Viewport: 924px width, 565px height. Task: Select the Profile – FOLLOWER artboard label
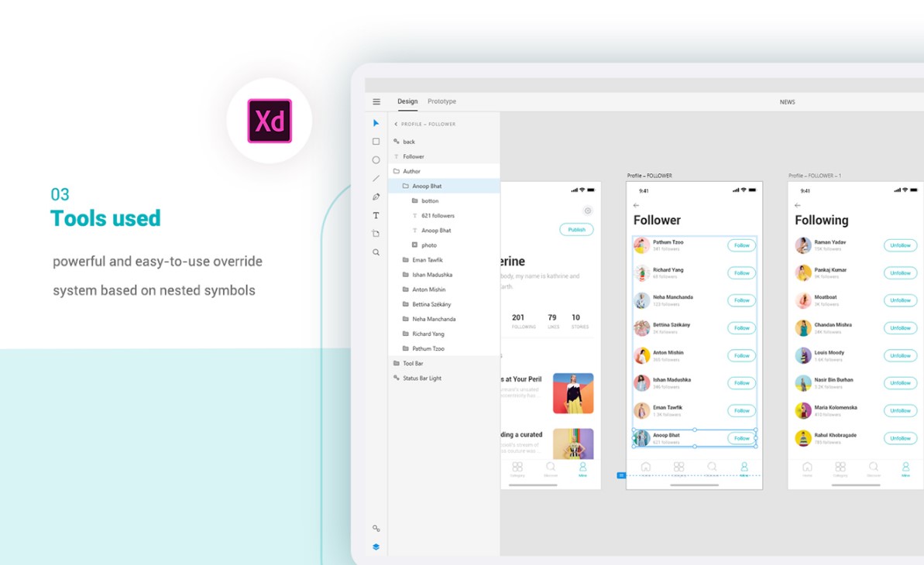tap(649, 176)
